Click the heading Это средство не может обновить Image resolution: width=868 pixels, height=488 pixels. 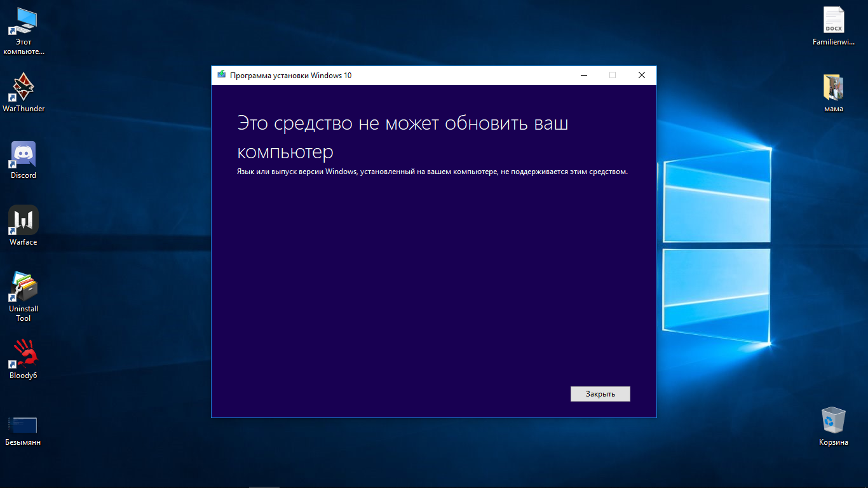(x=403, y=137)
